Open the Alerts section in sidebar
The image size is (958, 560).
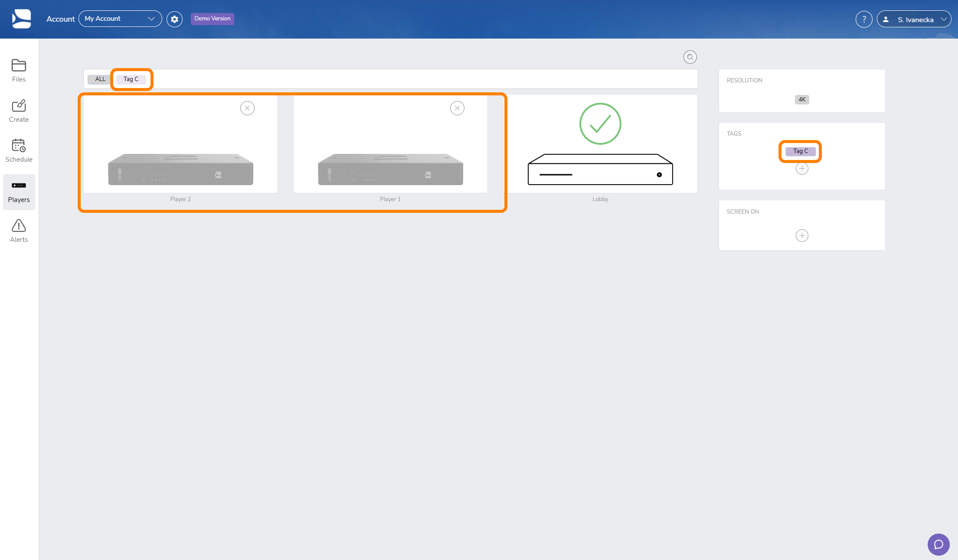coord(19,231)
